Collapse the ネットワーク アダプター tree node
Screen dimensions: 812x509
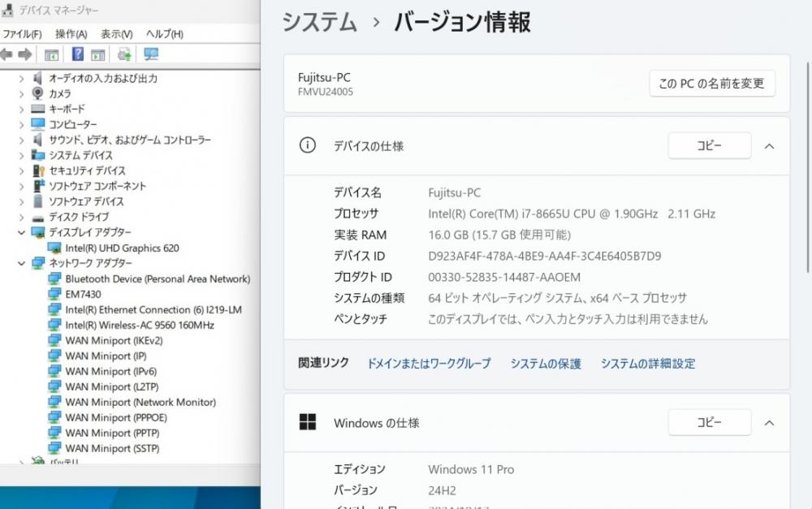21,263
